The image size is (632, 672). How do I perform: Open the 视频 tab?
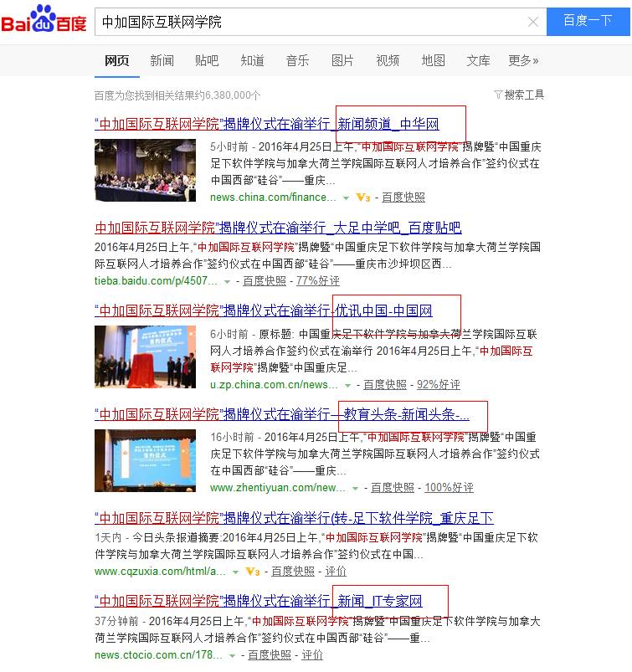388,61
